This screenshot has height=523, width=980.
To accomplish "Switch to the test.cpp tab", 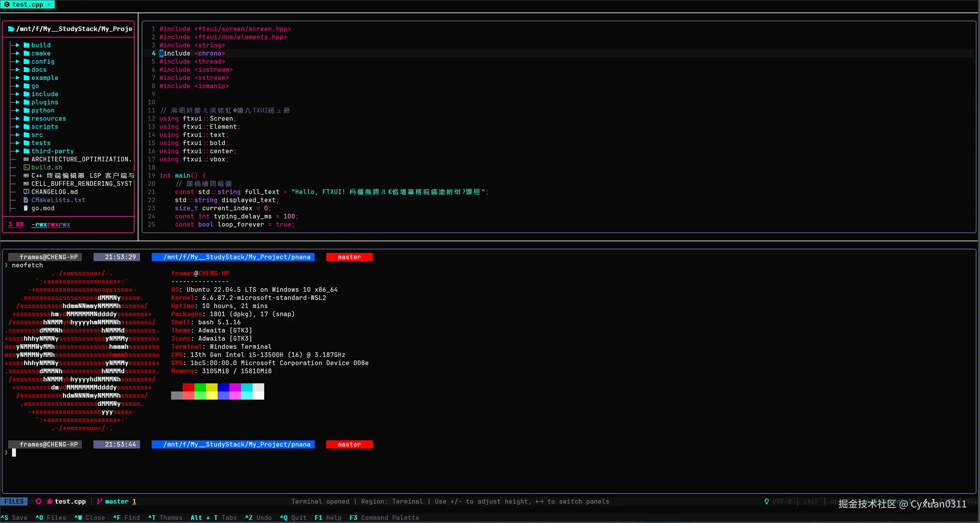I will [x=27, y=4].
